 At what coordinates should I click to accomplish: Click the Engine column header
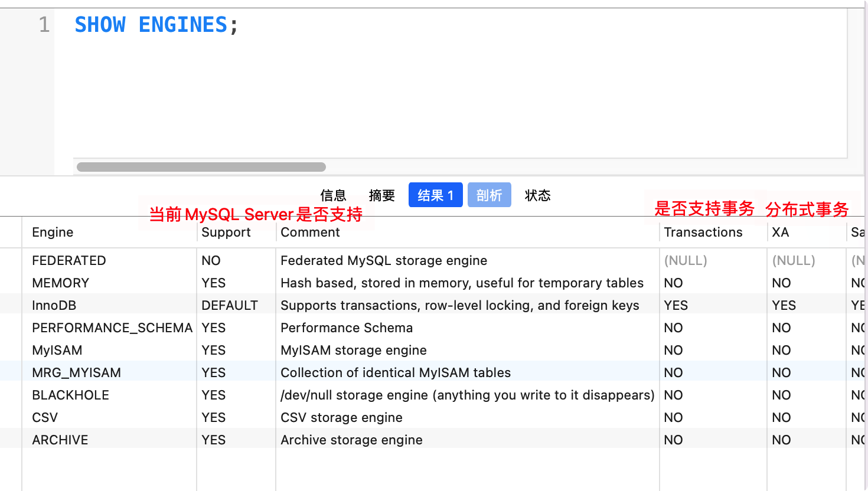[x=53, y=232]
